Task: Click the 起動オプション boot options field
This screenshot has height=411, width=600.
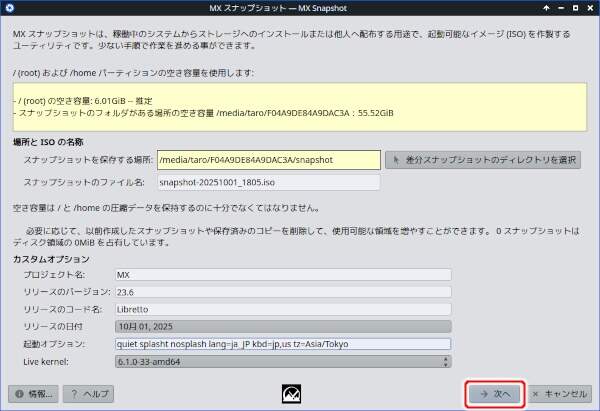Action: coord(283,343)
